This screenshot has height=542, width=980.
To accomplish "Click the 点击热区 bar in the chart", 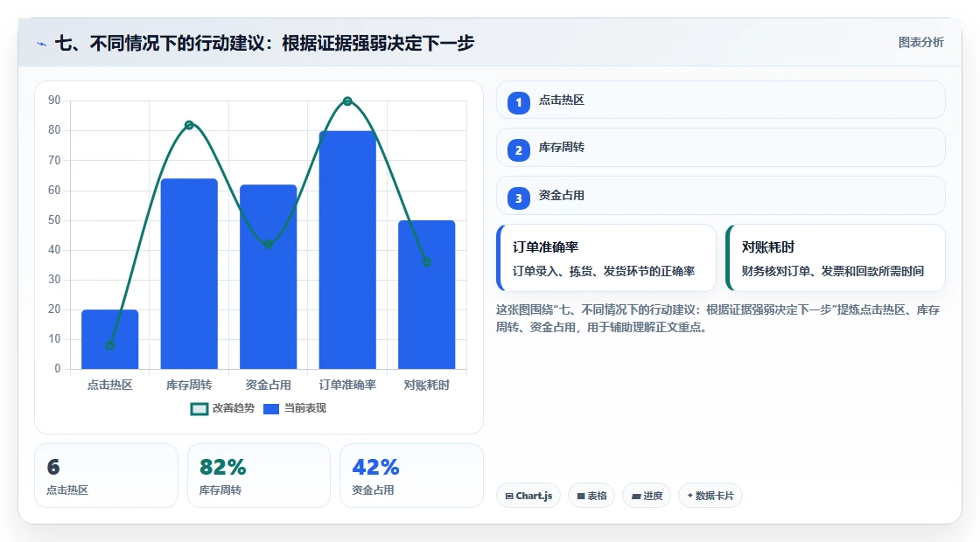I will tap(110, 339).
